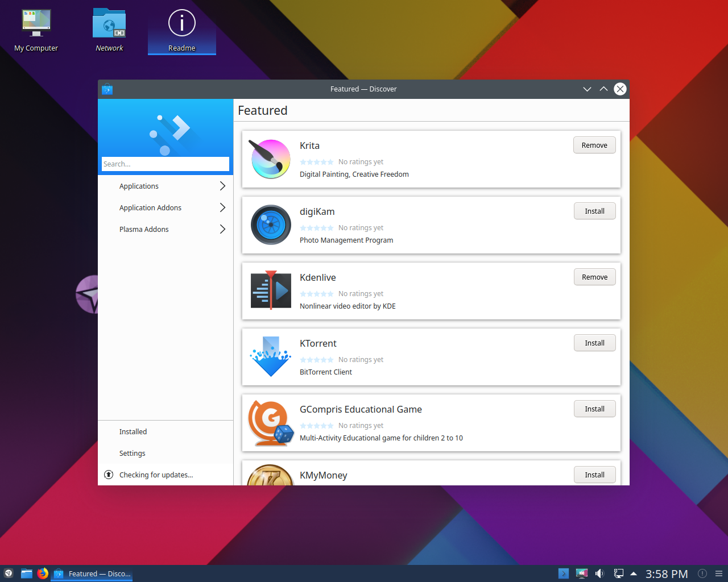
Task: Click the Search field in Discover
Action: coord(166,164)
